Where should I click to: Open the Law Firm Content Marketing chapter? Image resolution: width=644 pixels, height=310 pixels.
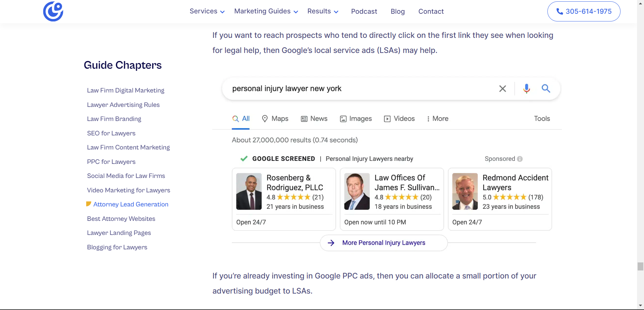point(128,147)
